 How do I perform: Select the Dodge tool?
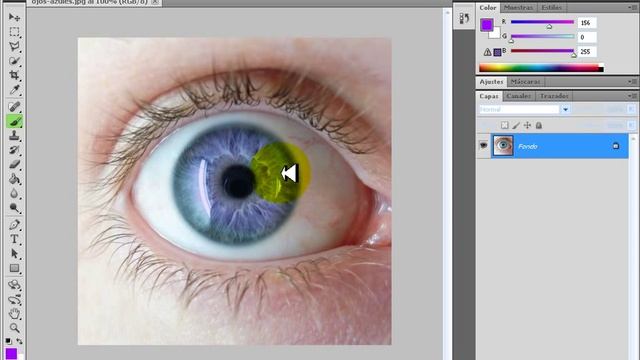[14, 208]
